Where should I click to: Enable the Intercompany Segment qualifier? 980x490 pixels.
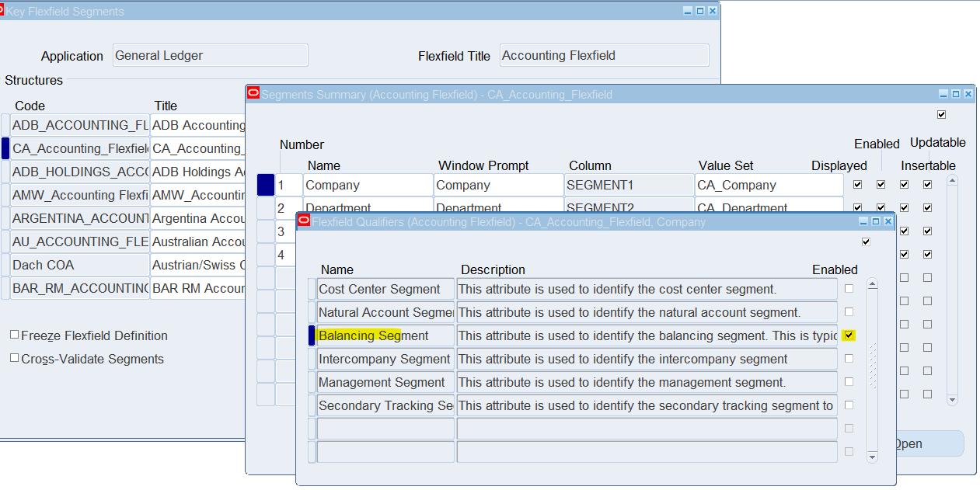[x=849, y=359]
